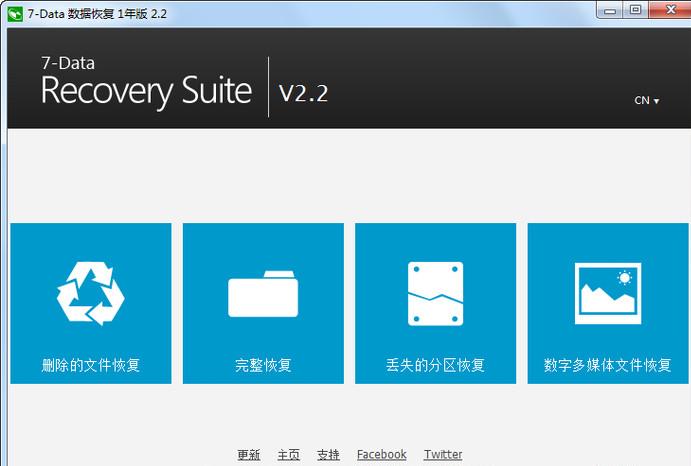Select the 丢失的分区恢复 tile label
Image resolution: width=691 pixels, height=466 pixels.
click(435, 365)
